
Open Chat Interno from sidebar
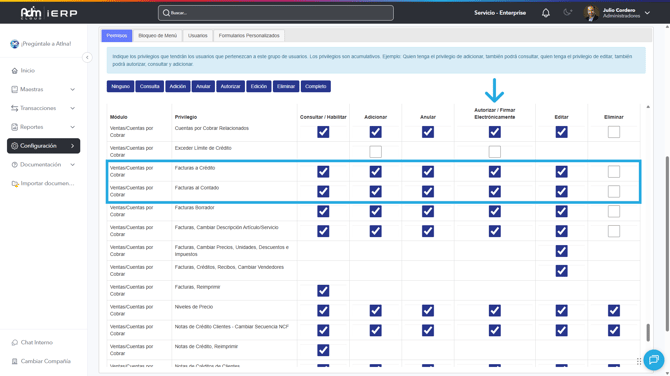point(36,342)
